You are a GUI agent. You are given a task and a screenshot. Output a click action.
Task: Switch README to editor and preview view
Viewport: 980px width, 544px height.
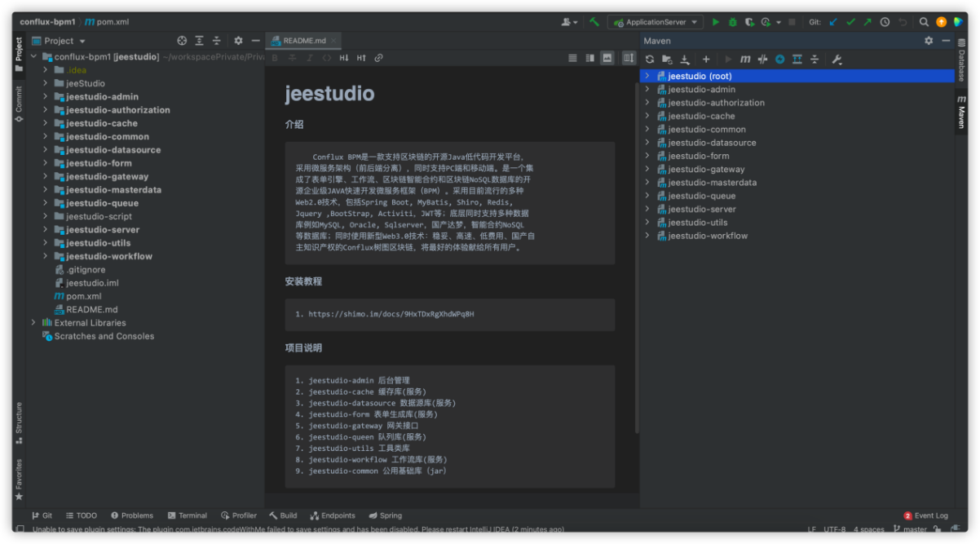pyautogui.click(x=589, y=58)
